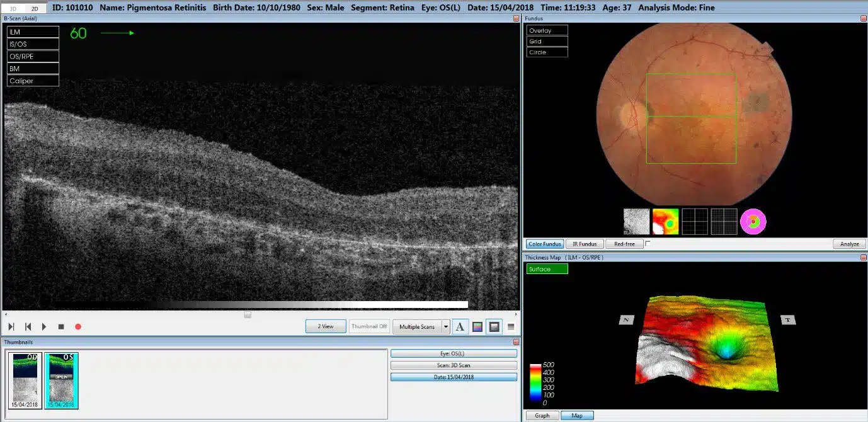The image size is (868, 422).
Task: Switch to the 3D tab
Action: tap(12, 8)
